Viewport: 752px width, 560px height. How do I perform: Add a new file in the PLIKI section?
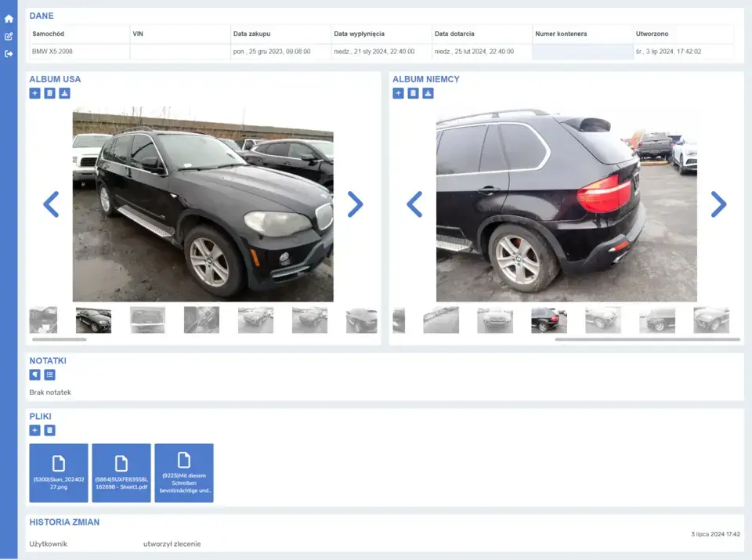coord(34,430)
